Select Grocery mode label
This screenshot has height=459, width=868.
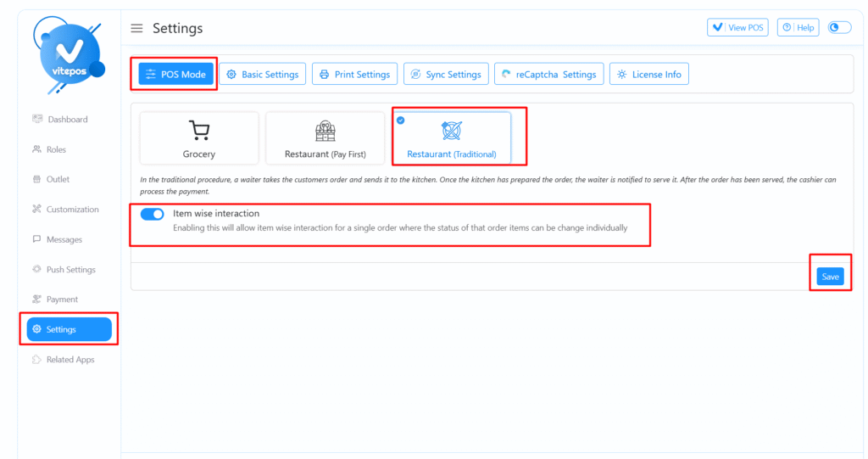(x=198, y=154)
